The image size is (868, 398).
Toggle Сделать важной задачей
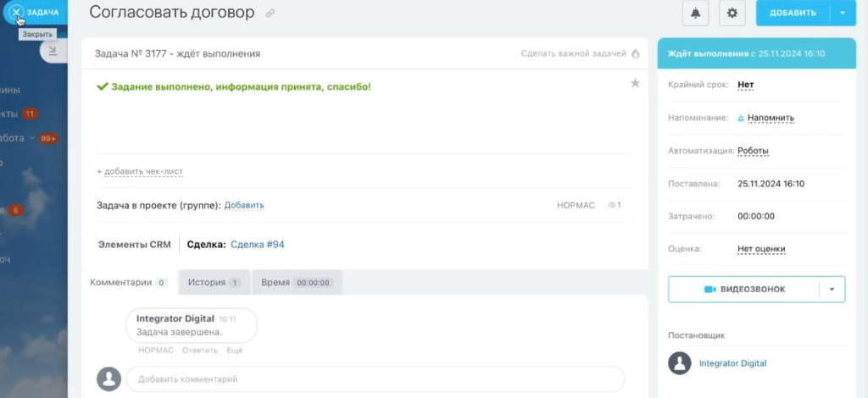(x=573, y=53)
